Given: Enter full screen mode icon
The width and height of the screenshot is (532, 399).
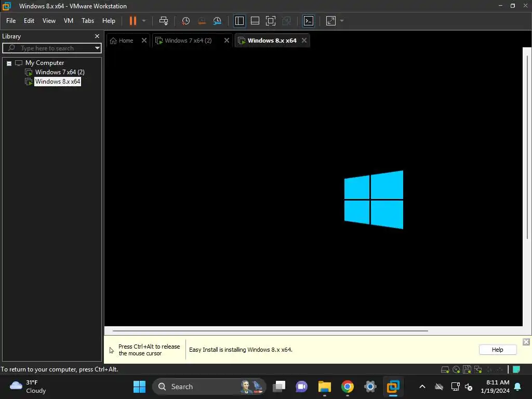Looking at the screenshot, I should (x=270, y=21).
